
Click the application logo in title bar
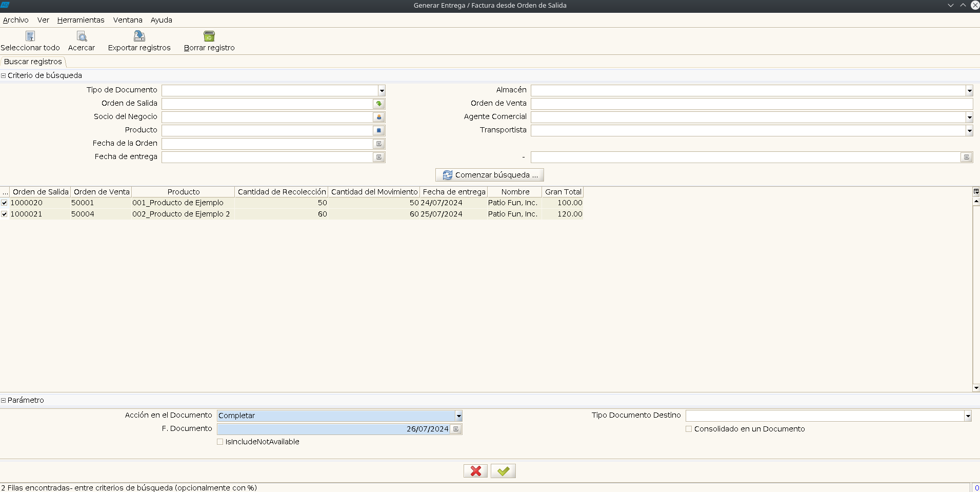pyautogui.click(x=5, y=5)
